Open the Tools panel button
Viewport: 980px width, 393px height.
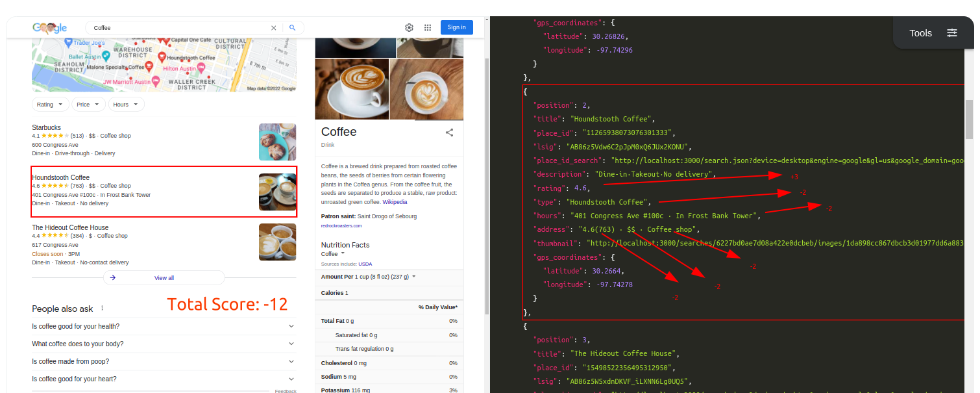tap(933, 33)
